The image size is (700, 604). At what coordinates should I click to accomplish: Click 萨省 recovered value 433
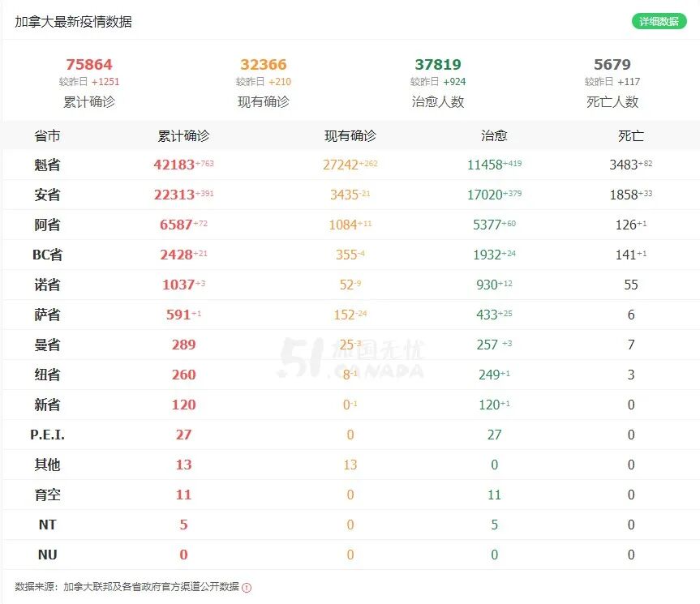[x=487, y=315]
